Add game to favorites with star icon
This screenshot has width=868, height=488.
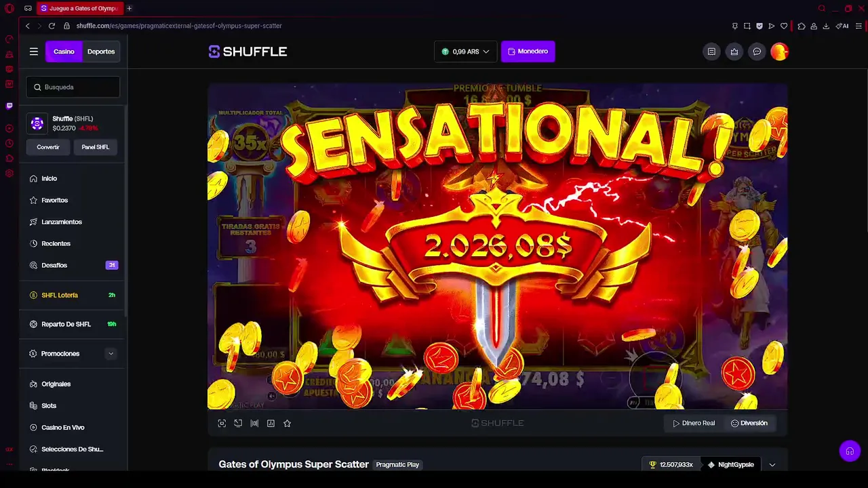click(287, 423)
